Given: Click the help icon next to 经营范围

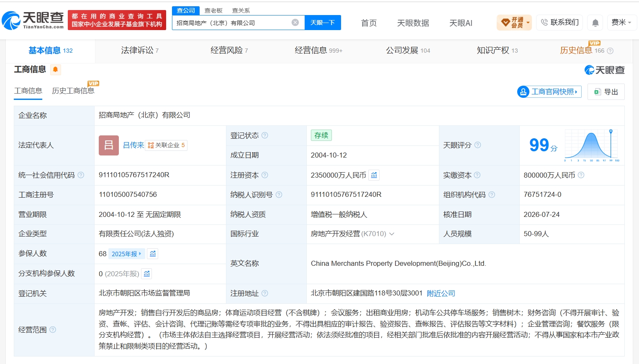Looking at the screenshot, I should click(x=53, y=330).
